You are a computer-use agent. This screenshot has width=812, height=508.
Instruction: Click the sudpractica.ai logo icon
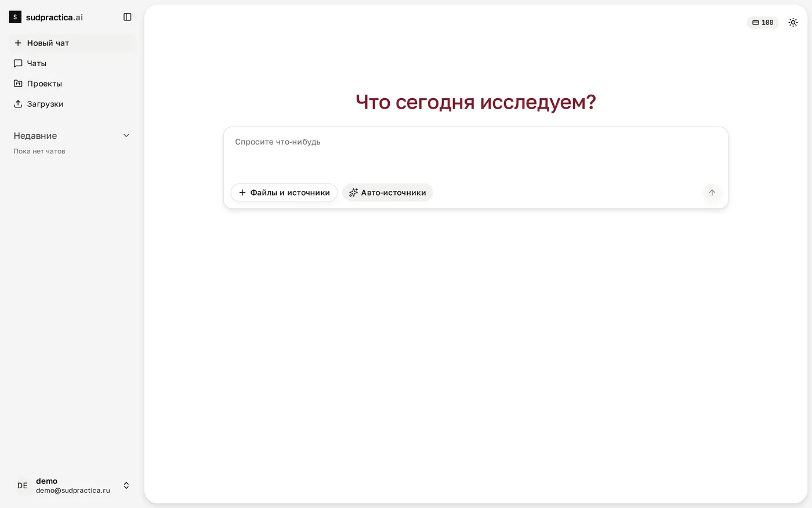[x=15, y=17]
